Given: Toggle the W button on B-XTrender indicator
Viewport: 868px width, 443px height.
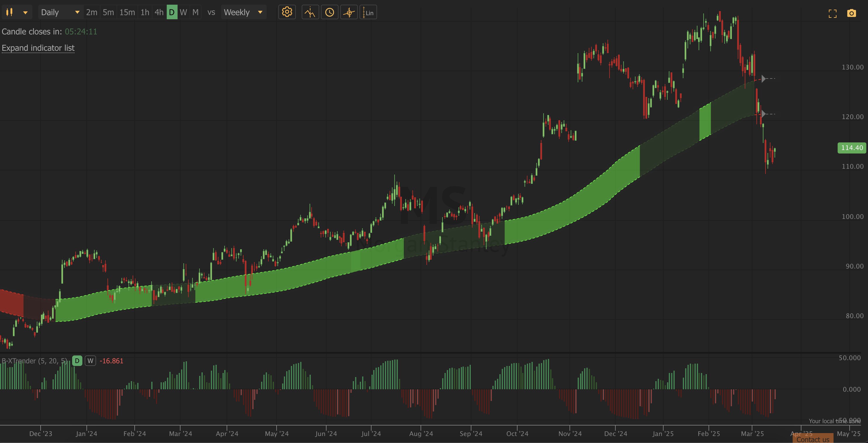Looking at the screenshot, I should [90, 361].
